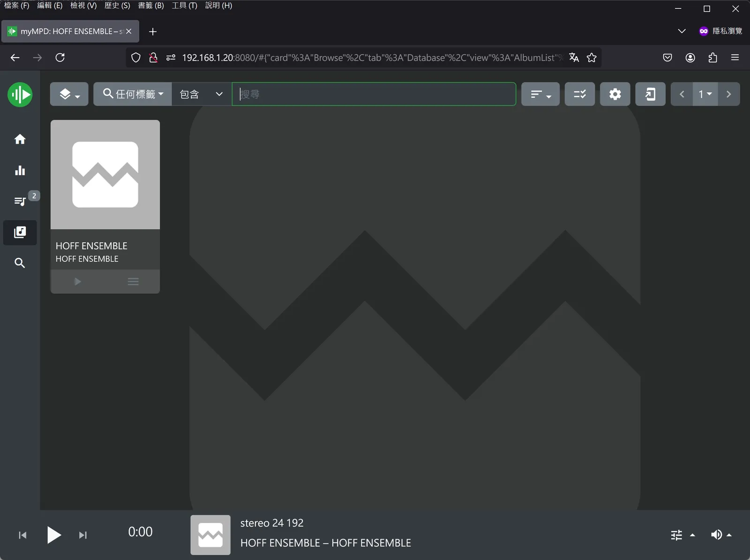Open the 檔案 (F) menu
This screenshot has height=560, width=750.
pyautogui.click(x=17, y=6)
